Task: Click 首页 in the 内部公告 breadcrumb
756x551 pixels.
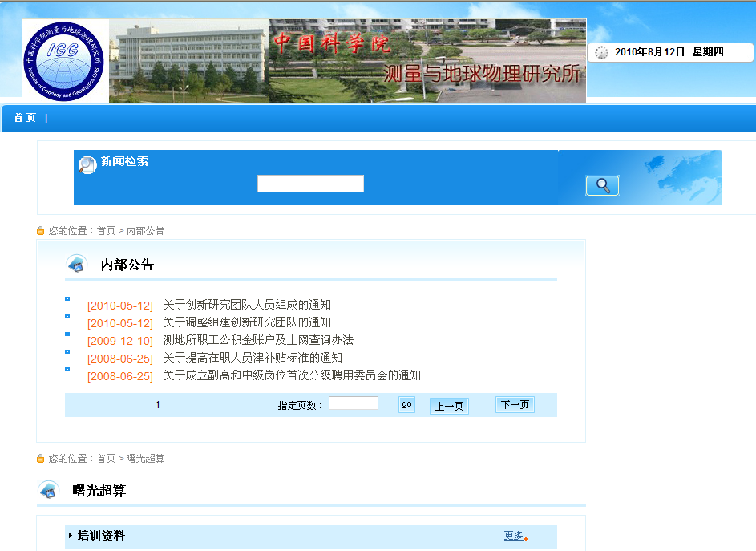Action: point(106,231)
